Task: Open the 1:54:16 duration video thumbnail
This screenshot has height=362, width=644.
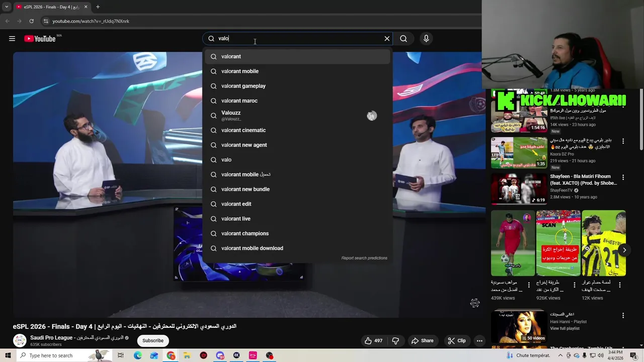Action: point(519,116)
